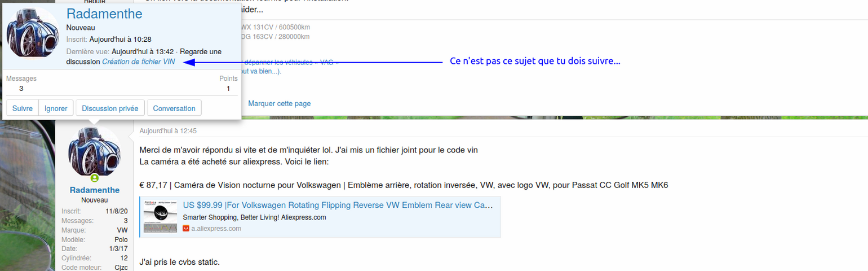This screenshot has width=868, height=271.
Task: Click the Inscrit date 11/8/20
Action: pyautogui.click(x=117, y=212)
